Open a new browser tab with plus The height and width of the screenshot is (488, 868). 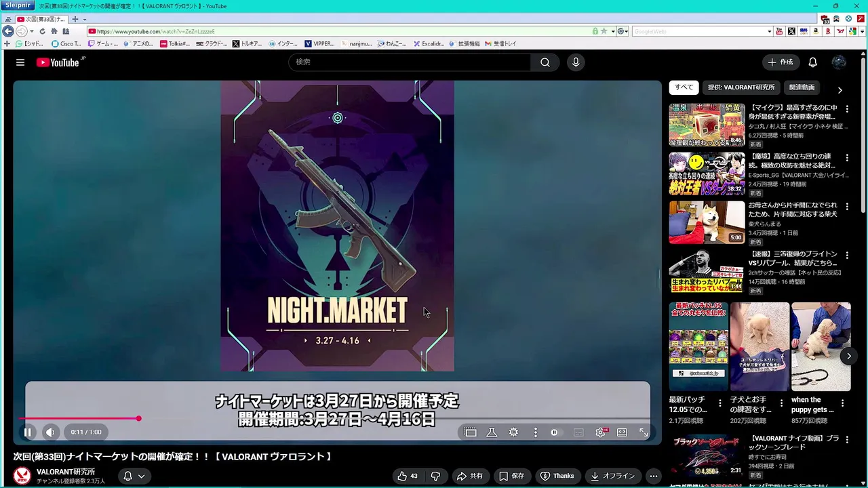(75, 19)
